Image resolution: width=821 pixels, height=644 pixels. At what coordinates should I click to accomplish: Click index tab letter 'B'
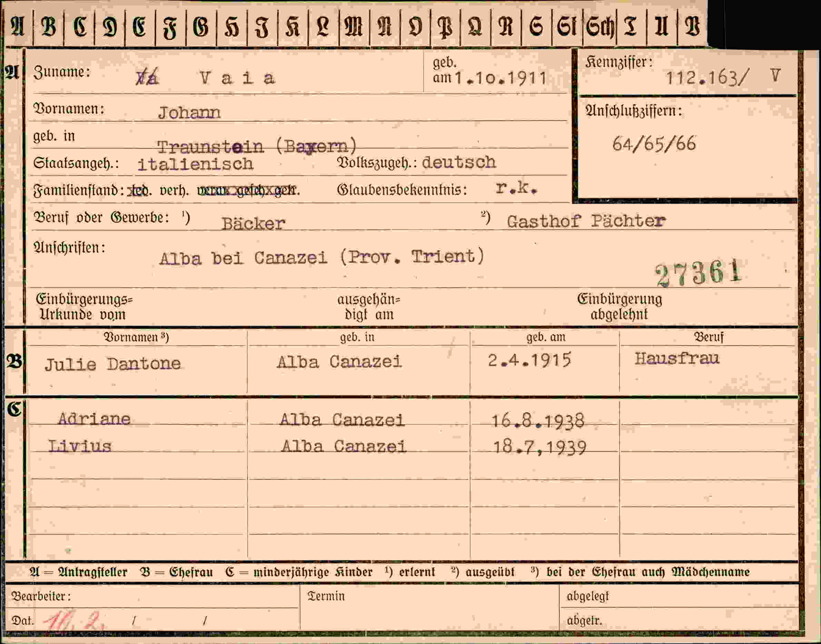click(49, 27)
